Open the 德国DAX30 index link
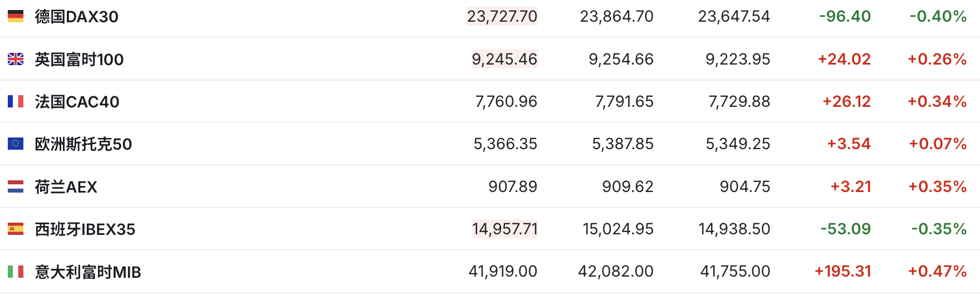The width and height of the screenshot is (980, 295). point(76,17)
